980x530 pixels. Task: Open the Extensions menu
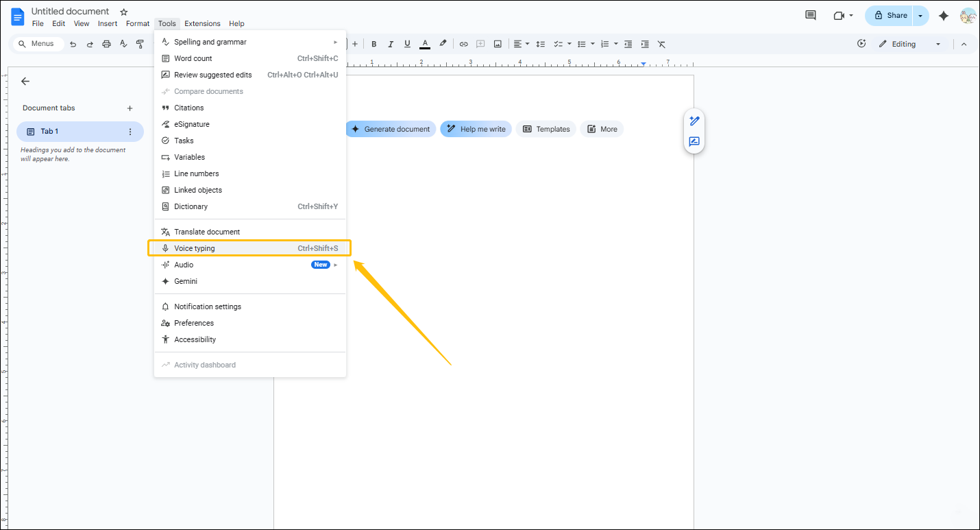pos(202,23)
